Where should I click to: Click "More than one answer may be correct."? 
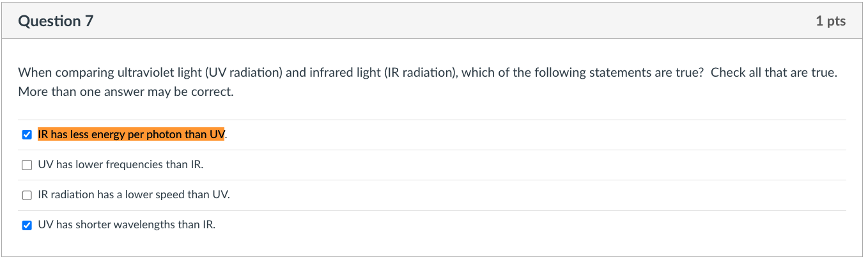coord(126,92)
